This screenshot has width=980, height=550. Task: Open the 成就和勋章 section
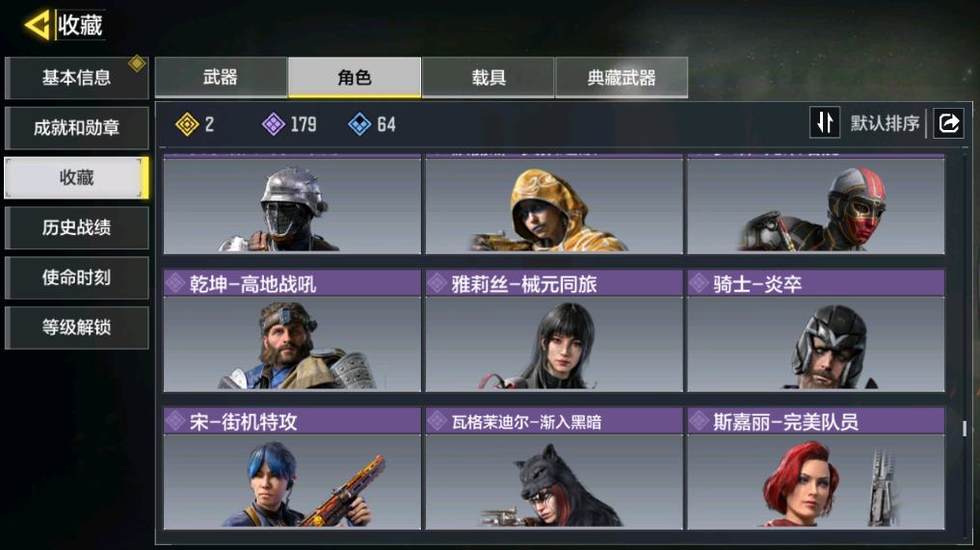coord(76,128)
